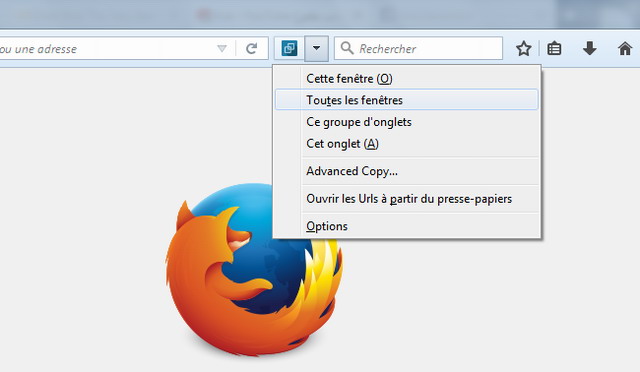The width and height of the screenshot is (640, 372).
Task: Pick "Ce groupe d'onglets" option
Action: (x=407, y=122)
